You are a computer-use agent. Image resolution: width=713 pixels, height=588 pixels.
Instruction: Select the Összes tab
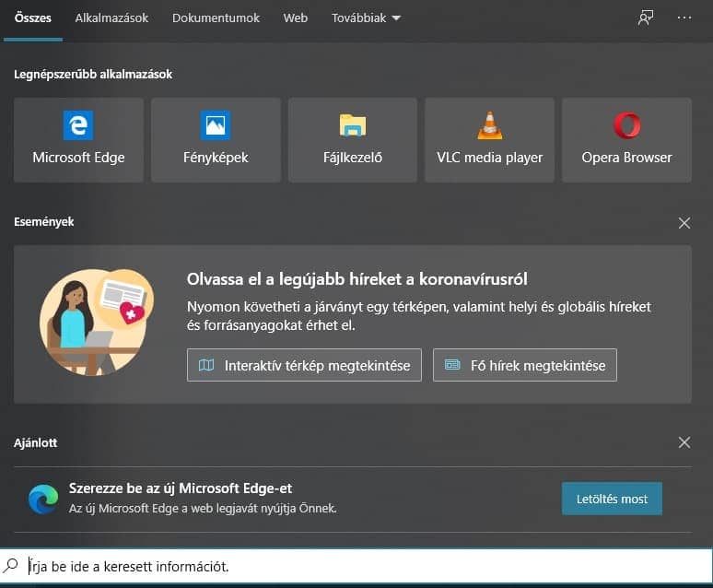click(x=33, y=18)
